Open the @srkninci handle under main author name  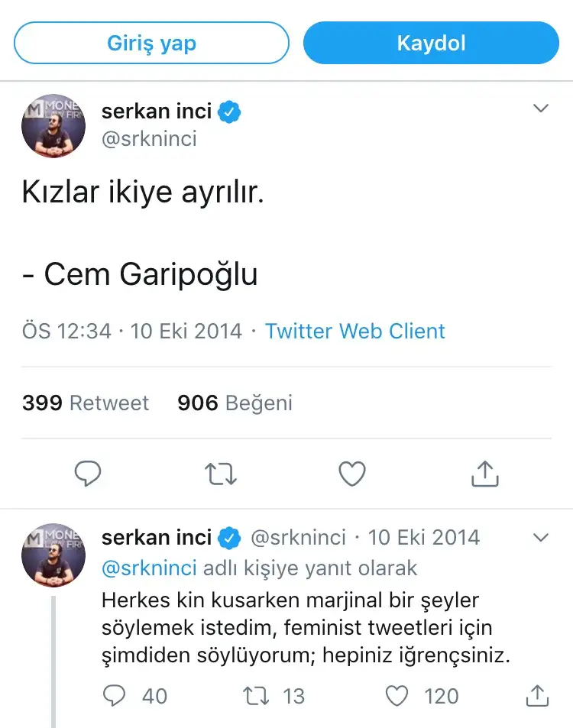[x=149, y=138]
